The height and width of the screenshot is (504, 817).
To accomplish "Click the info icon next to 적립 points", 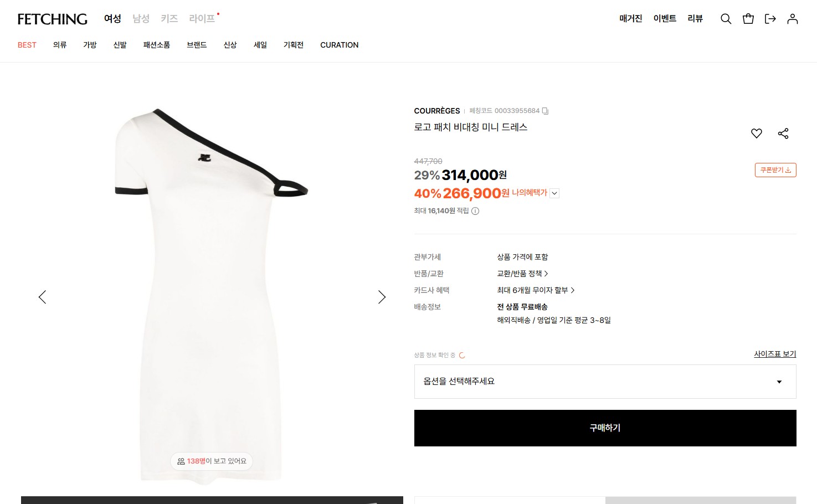I will pyautogui.click(x=475, y=211).
